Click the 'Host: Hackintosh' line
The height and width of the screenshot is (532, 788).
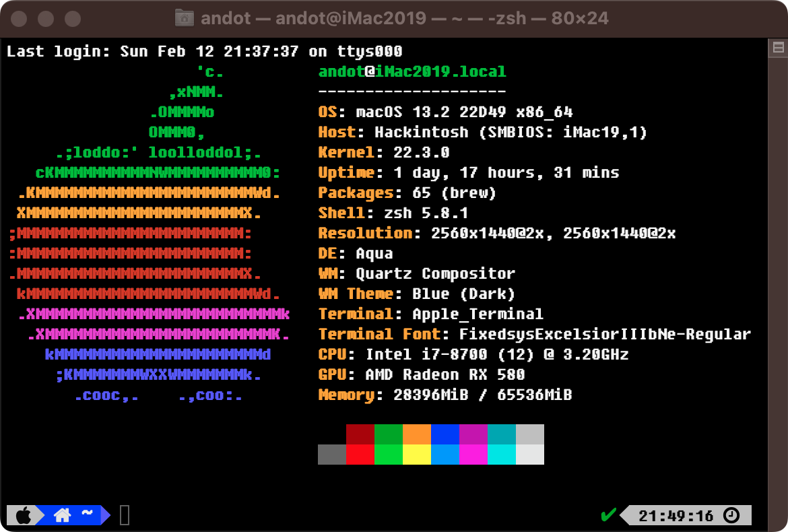(x=482, y=132)
